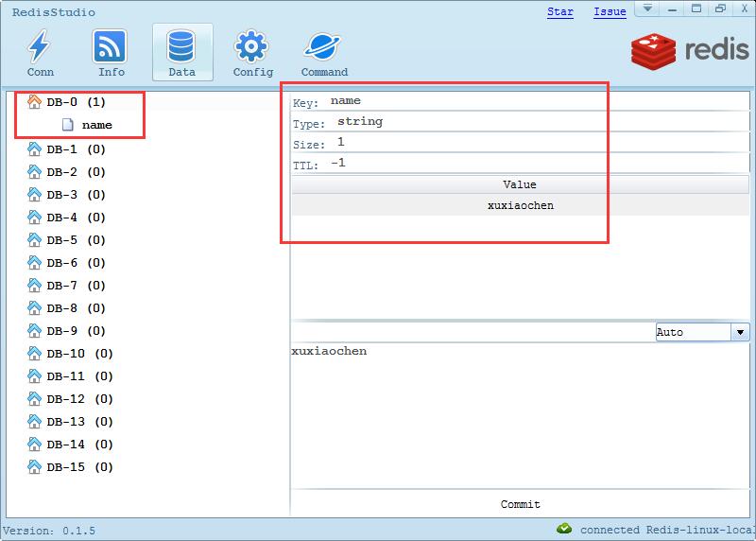756x541 pixels.
Task: Select the DB-5 (0) tree label
Action: 77,240
